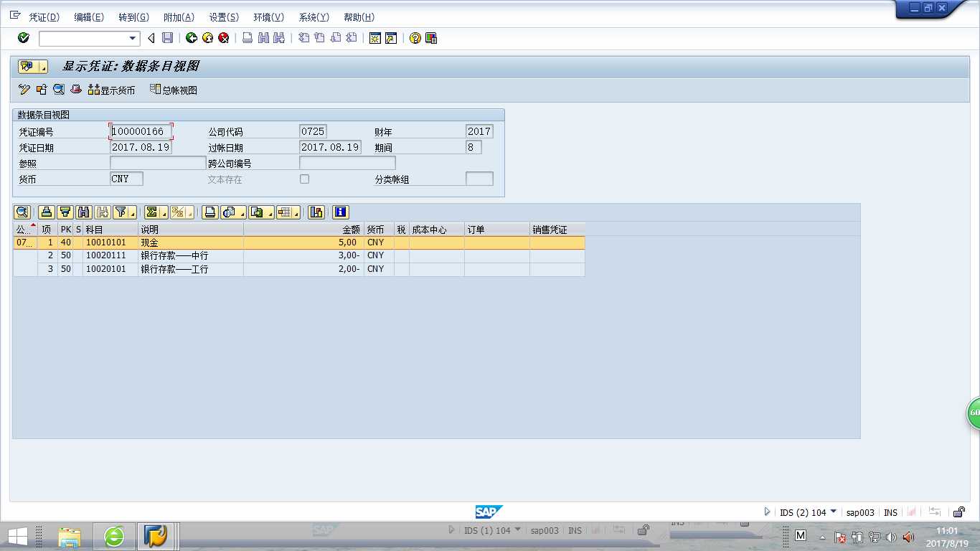Open the 附加(A) menu
This screenshot has width=980, height=551.
[179, 17]
